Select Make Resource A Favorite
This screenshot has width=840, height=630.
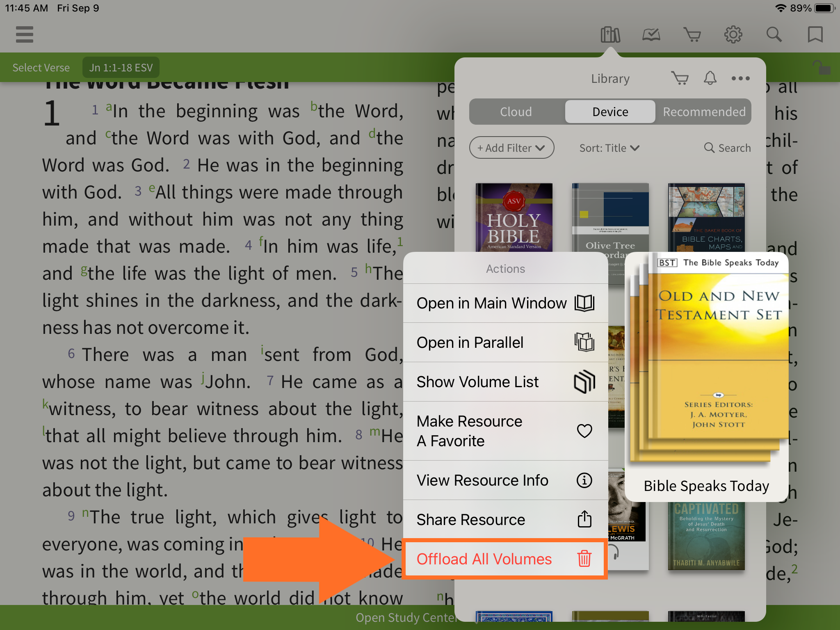click(x=505, y=431)
